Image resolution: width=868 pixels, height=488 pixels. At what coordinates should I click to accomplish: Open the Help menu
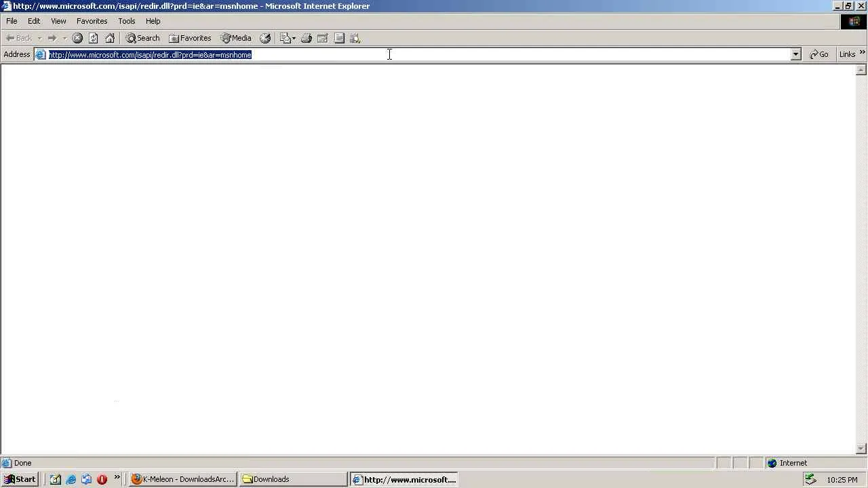tap(153, 21)
